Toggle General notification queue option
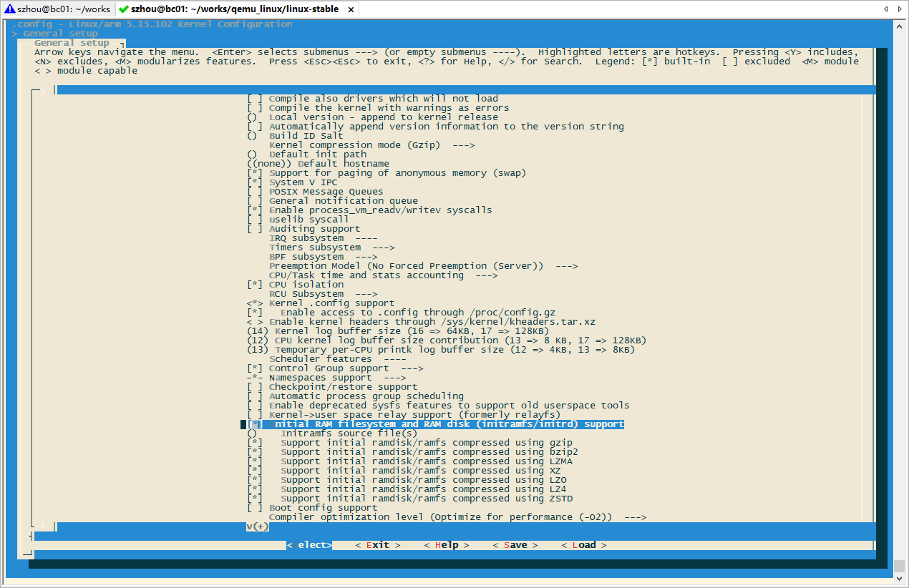 point(332,201)
